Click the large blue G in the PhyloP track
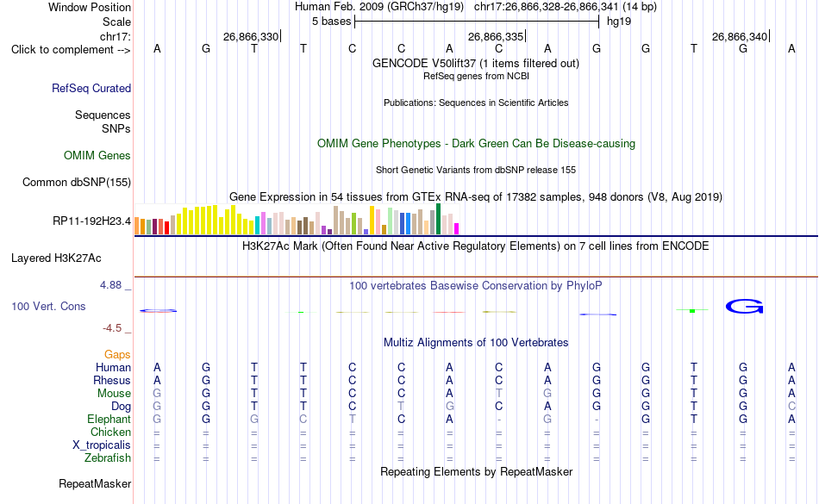 [x=744, y=306]
